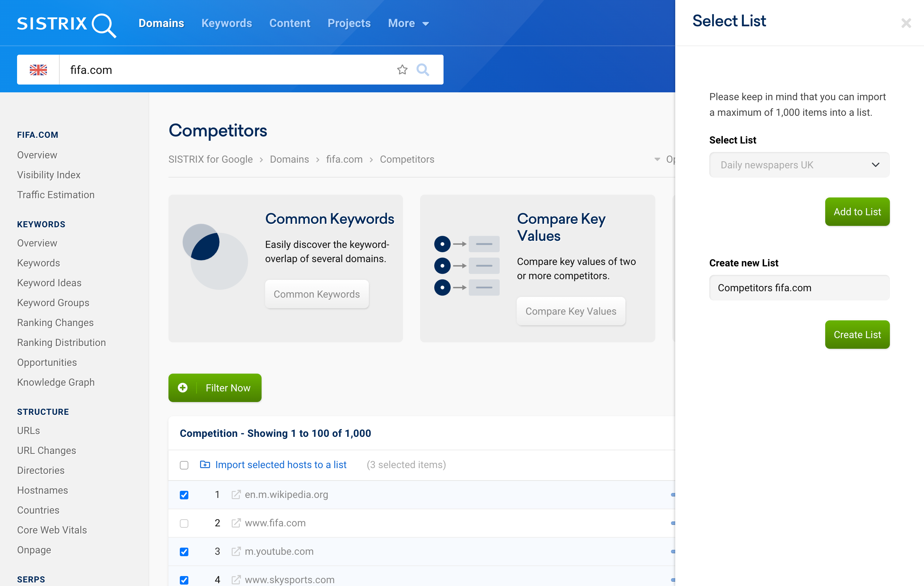Click the Create List button
Viewport: 924px width, 586px height.
(x=857, y=335)
